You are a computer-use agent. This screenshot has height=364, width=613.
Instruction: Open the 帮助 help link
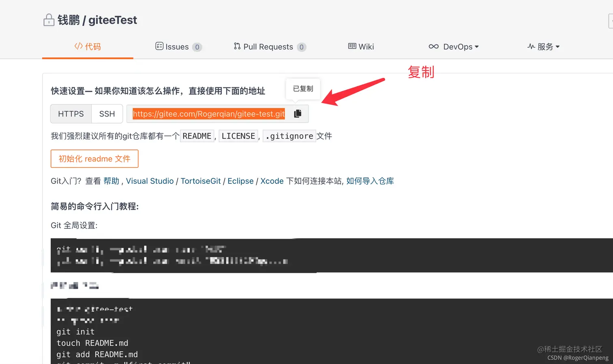[111, 181]
